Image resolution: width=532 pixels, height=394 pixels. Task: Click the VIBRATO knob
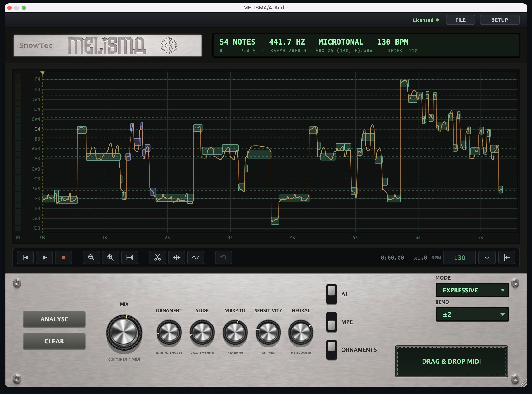(x=235, y=333)
